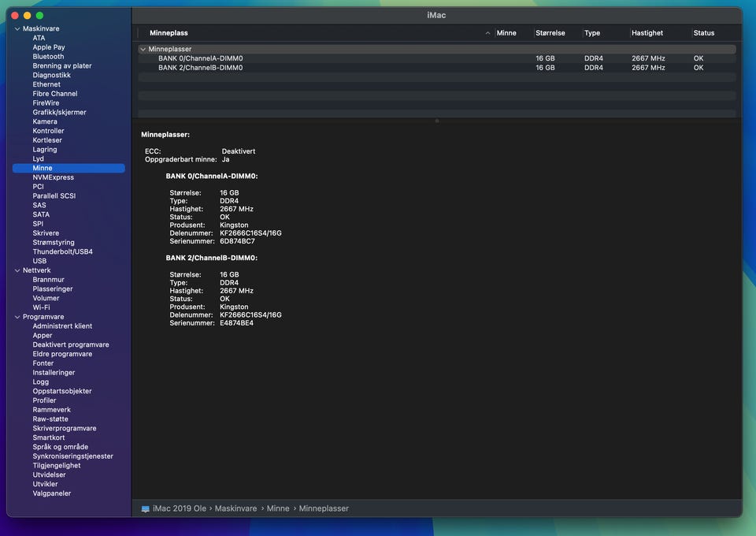Select Oppstartsobjekter in the sidebar
This screenshot has width=756, height=536.
point(62,391)
